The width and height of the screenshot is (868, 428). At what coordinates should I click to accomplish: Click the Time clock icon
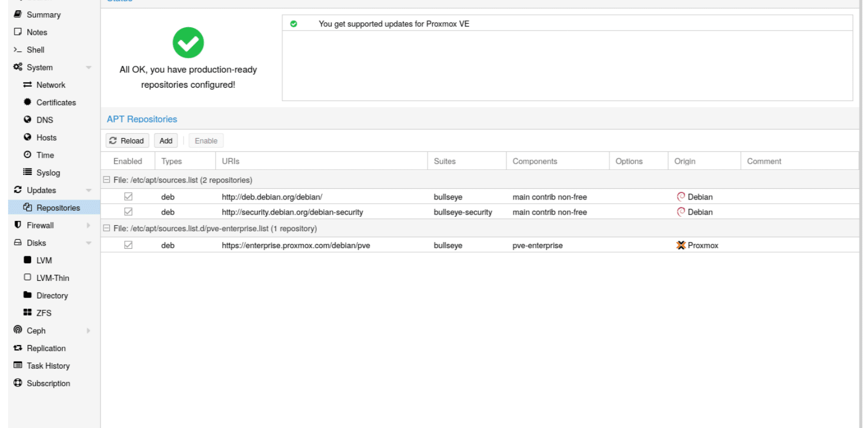[27, 155]
